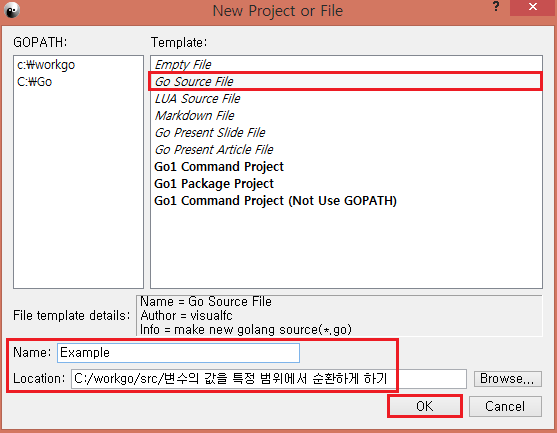This screenshot has width=557, height=433.
Task: Open the Browse... folder picker
Action: (x=508, y=379)
